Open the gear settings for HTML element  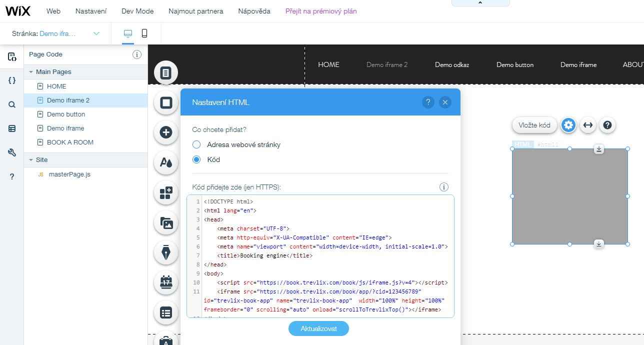568,125
